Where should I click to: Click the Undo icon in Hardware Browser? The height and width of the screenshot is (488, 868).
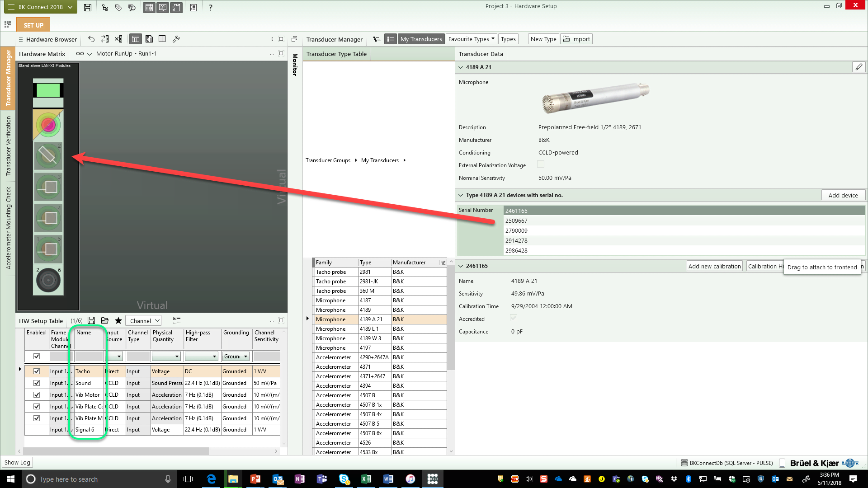point(91,39)
